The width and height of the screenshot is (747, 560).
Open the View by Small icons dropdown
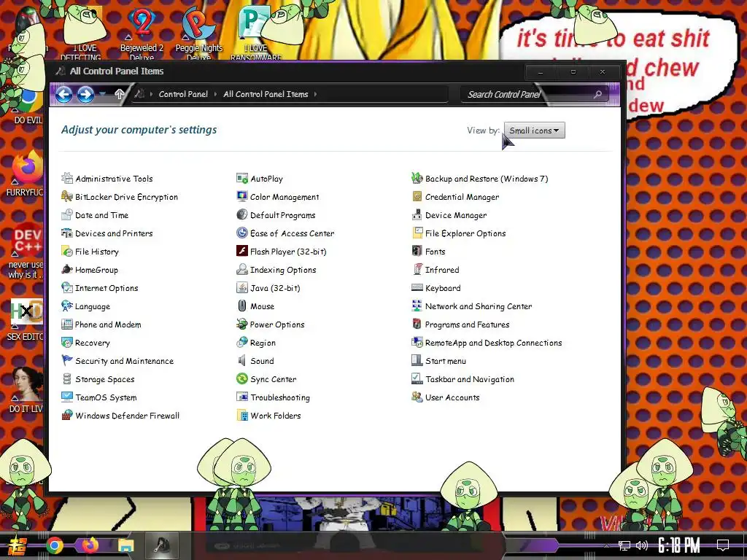[535, 131]
